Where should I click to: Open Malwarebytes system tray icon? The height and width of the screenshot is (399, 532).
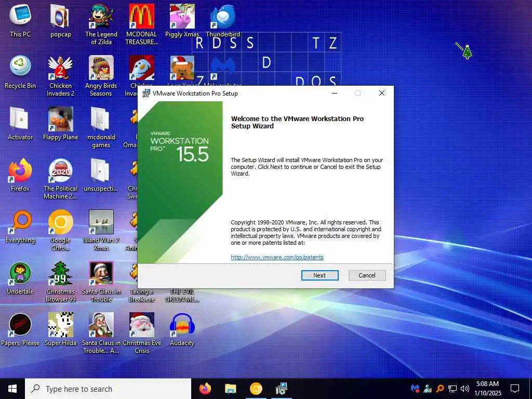pyautogui.click(x=415, y=389)
